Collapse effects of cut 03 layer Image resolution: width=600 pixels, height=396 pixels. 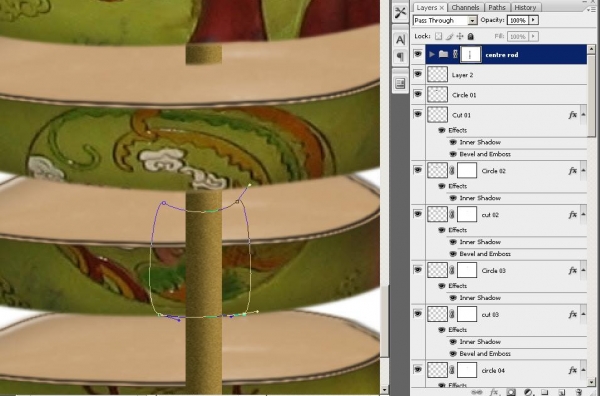tap(583, 314)
